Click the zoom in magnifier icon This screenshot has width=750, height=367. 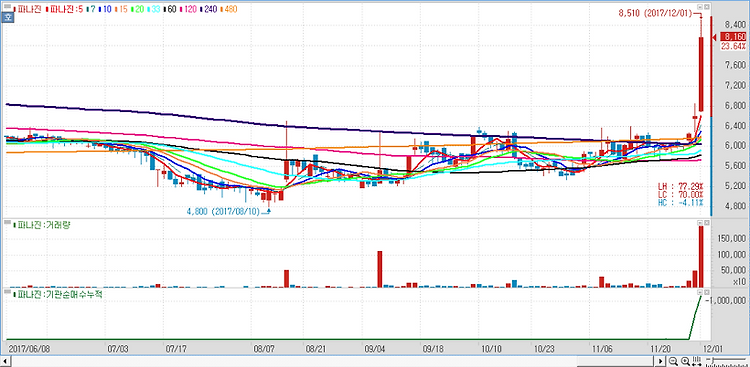tap(685, 361)
